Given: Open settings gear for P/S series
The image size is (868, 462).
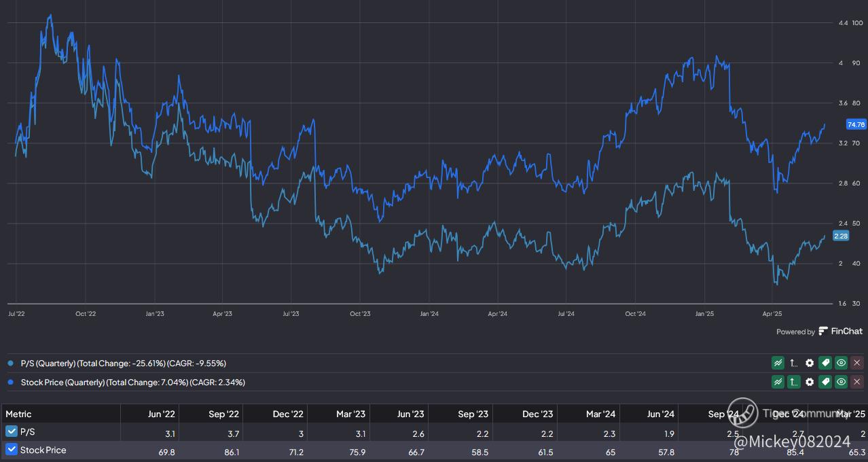Looking at the screenshot, I should click(810, 363).
